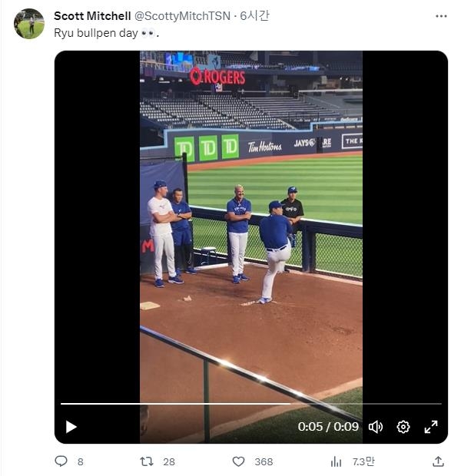The image size is (461, 476).
Task: Open the @ScottyMitchTSN handle link
Action: (x=183, y=15)
